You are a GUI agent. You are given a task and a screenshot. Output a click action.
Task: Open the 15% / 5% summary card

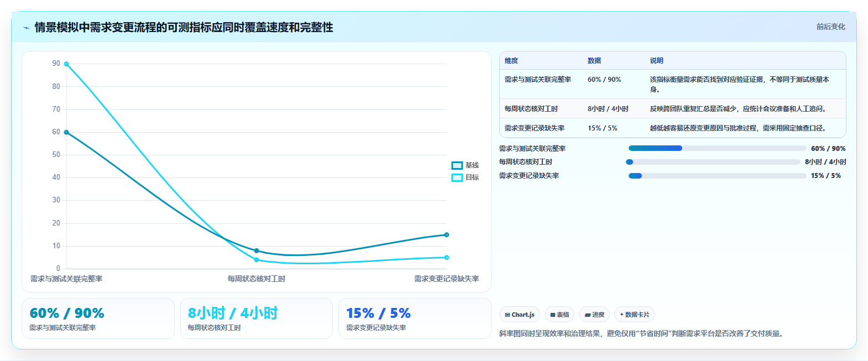point(415,318)
